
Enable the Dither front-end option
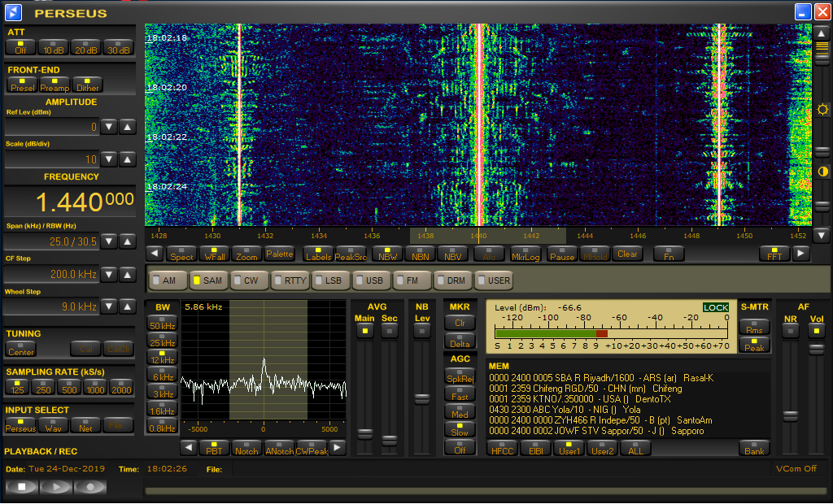(x=87, y=85)
